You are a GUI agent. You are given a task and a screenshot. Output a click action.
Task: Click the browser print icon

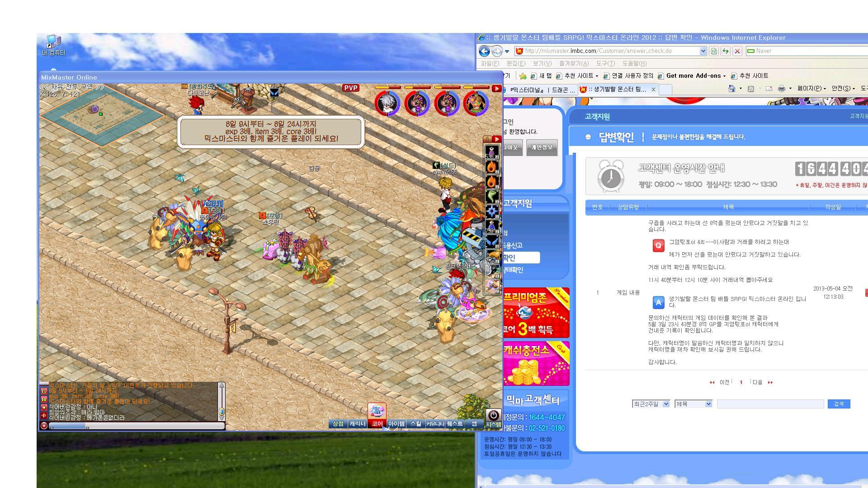click(x=781, y=89)
